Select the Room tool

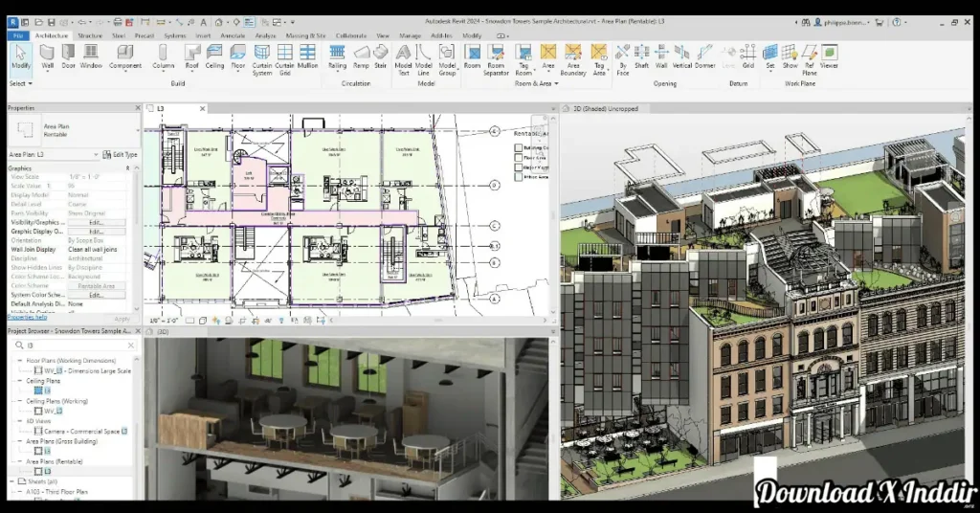(x=472, y=56)
